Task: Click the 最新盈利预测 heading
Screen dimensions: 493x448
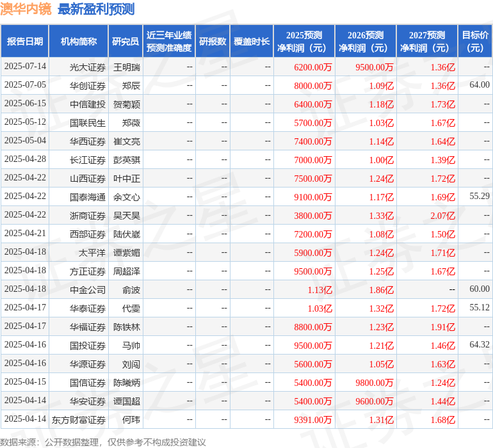Action: tap(96, 9)
